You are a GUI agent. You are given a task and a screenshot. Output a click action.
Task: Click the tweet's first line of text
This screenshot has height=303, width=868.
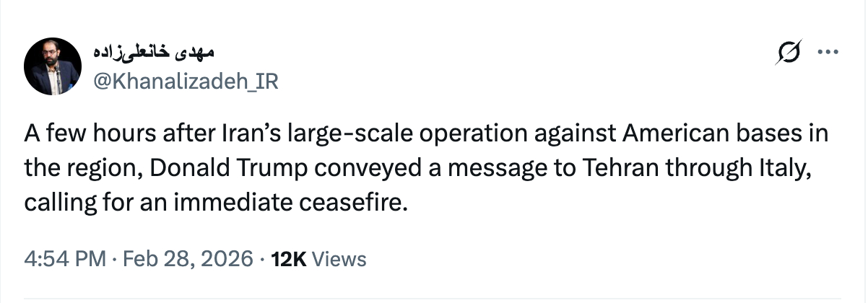click(426, 135)
